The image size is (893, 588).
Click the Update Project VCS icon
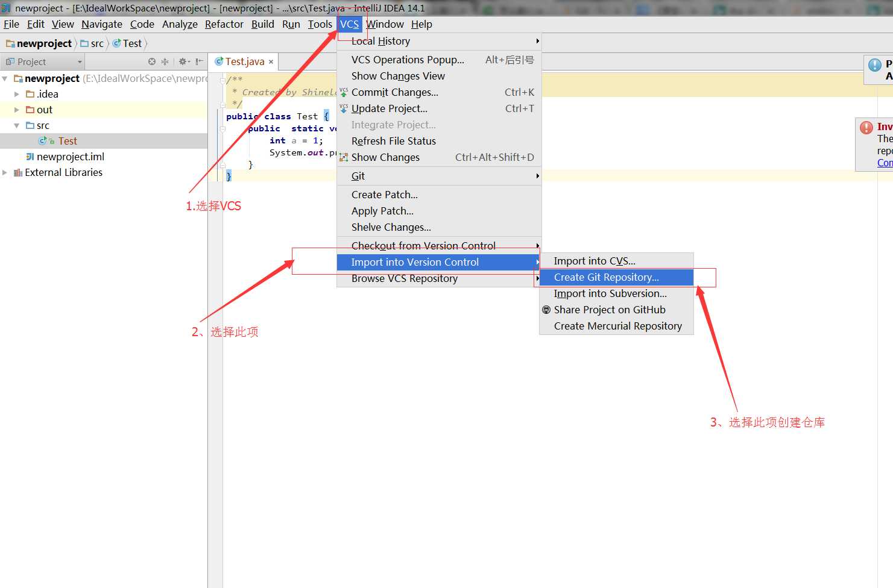tap(344, 108)
